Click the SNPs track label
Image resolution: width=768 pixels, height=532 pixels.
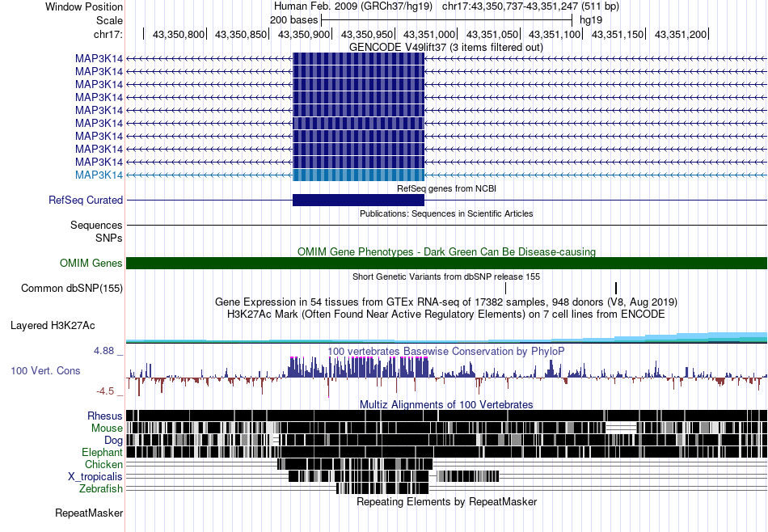109,238
